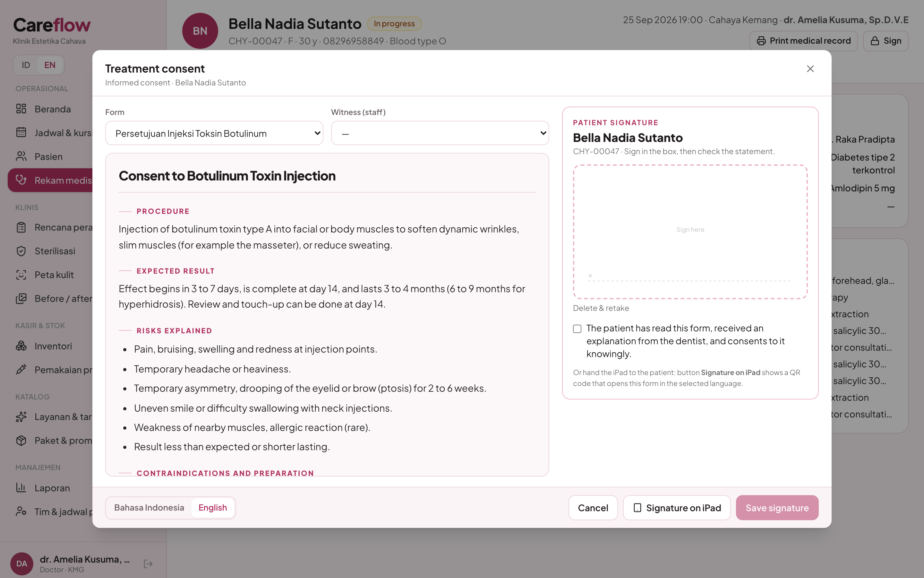Screen dimensions: 924x578
Task: Click the BN patient avatar
Action: tap(200, 31)
